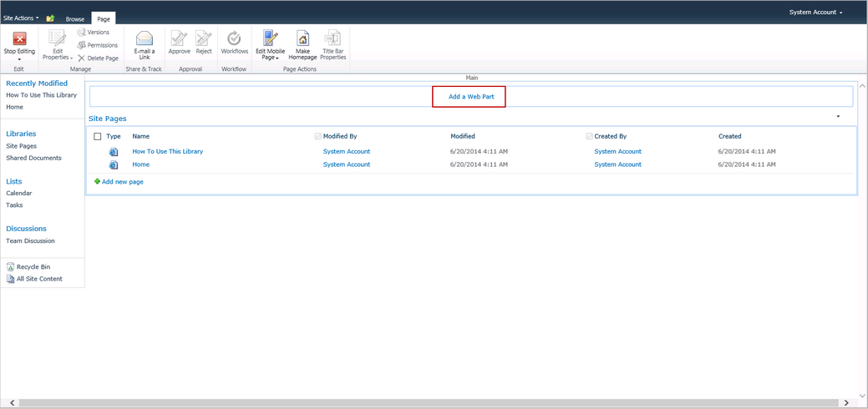Open Title Bar Properties

333,45
